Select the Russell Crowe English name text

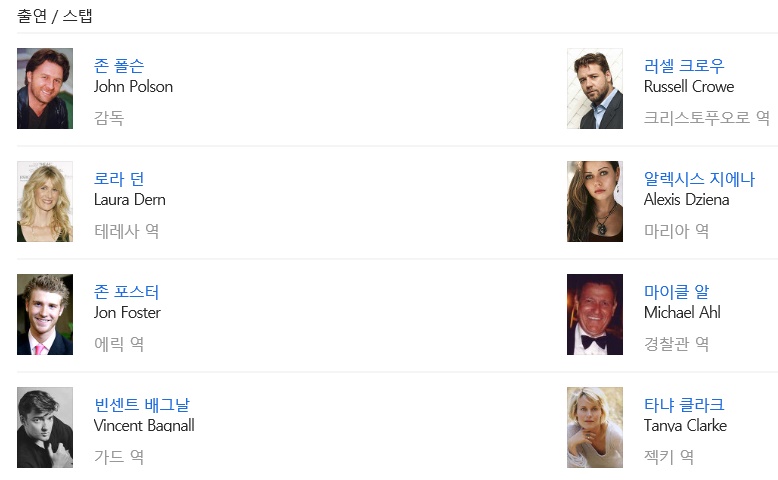[689, 87]
